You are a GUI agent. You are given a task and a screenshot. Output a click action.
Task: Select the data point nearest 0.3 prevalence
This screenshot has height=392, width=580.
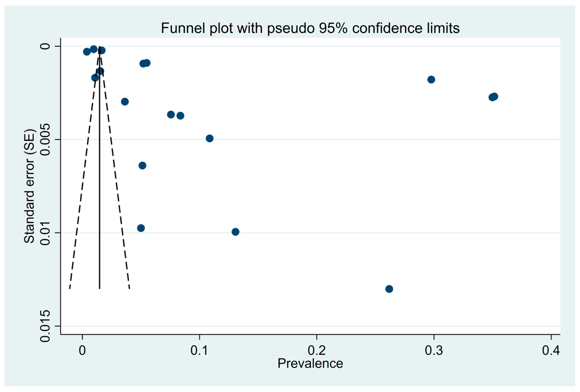(431, 80)
